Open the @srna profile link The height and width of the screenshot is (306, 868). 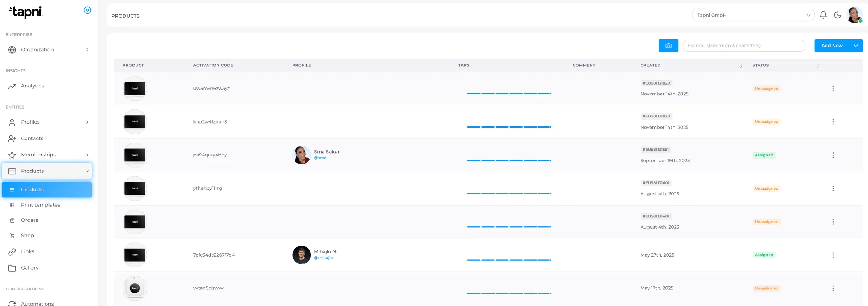(x=320, y=158)
